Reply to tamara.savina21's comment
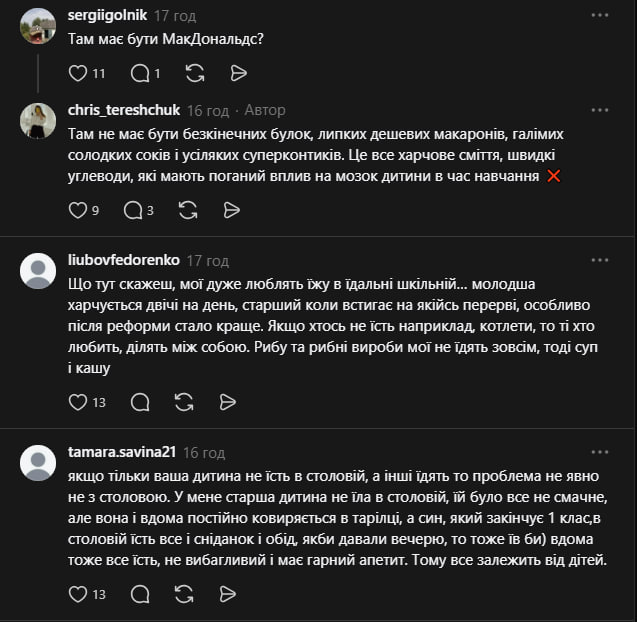 [x=140, y=594]
